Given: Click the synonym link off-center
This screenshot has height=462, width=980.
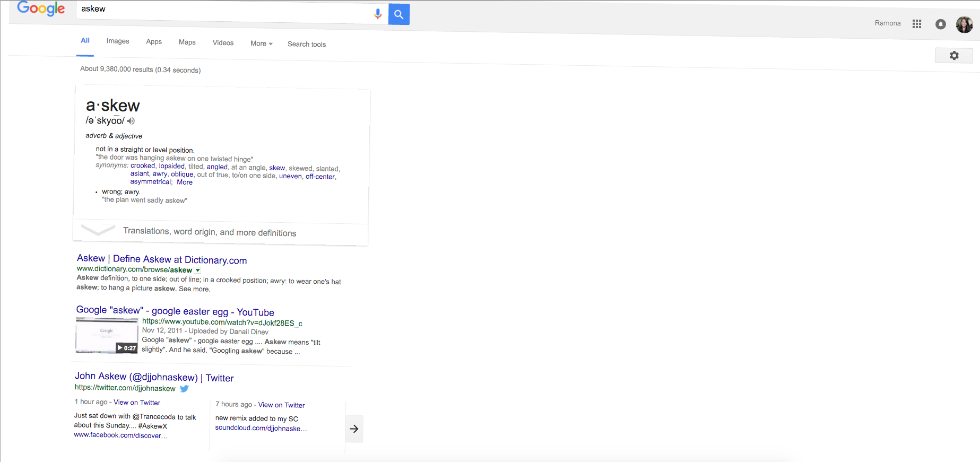Looking at the screenshot, I should (320, 177).
